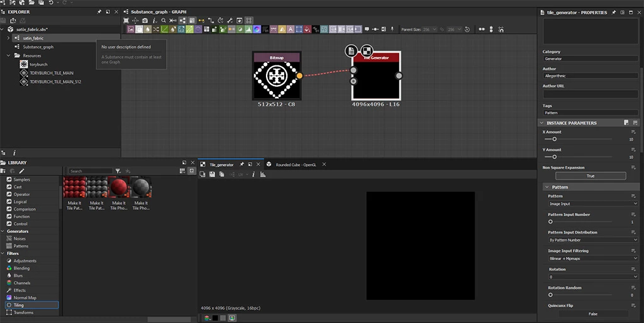Select TORYBURCH_TILE_MAIN_512 resource
The width and height of the screenshot is (644, 323).
click(x=55, y=82)
